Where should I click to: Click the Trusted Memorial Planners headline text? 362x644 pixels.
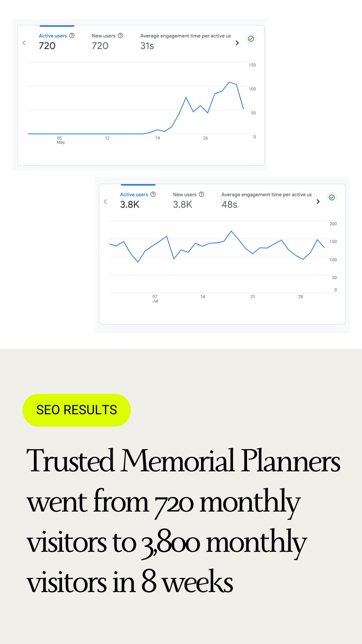coord(183,461)
